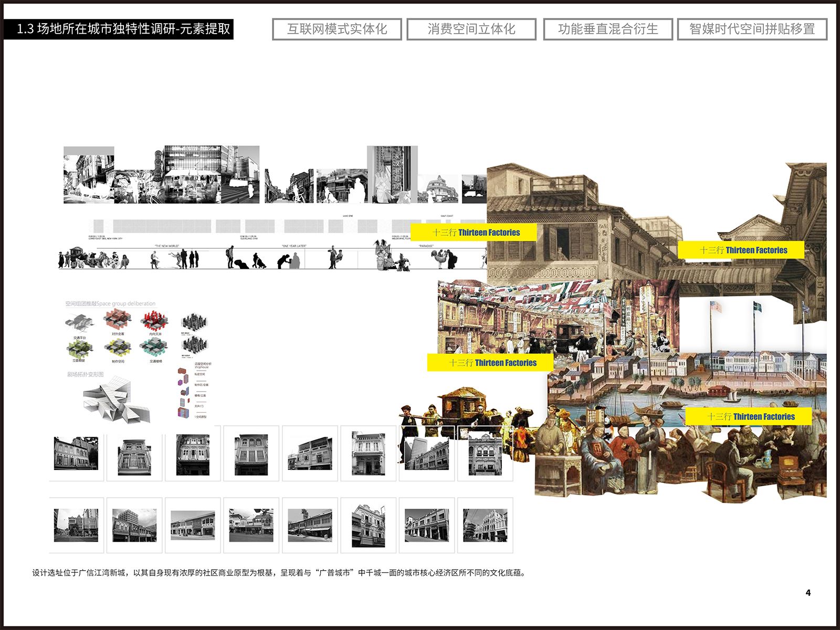Click the heading 剧场拓扑变形图

pos(85,374)
